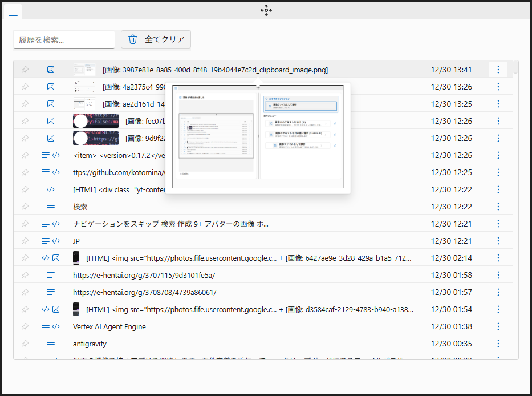Click the 全てクリア button

coord(156,40)
